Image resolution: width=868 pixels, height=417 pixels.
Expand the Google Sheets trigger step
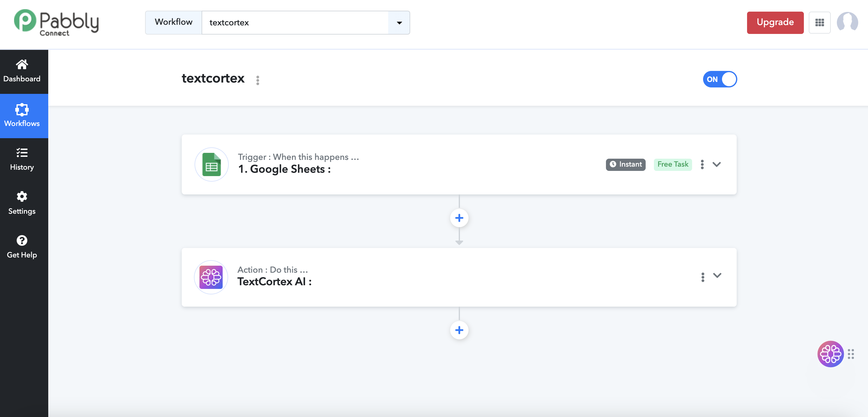point(717,164)
